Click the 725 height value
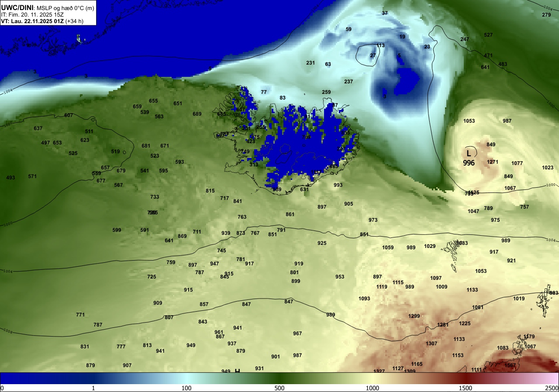Screen dimensions: 559x392 [x=152, y=277]
